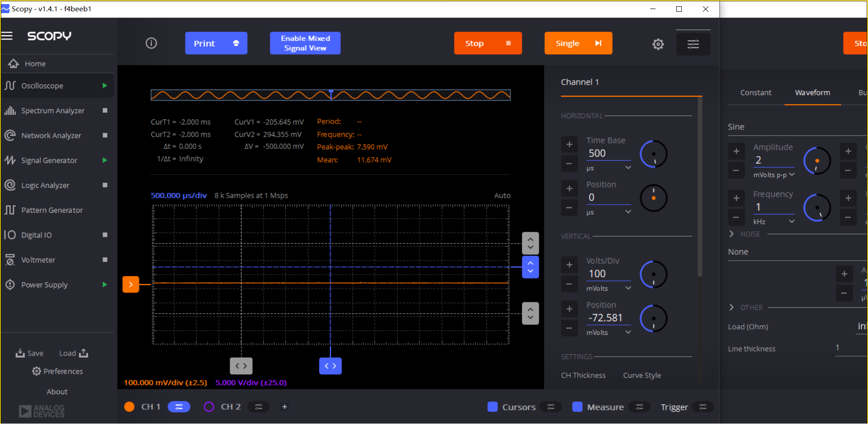Toggle the channel settings panel menu button
This screenshot has width=868, height=424.
click(x=693, y=44)
